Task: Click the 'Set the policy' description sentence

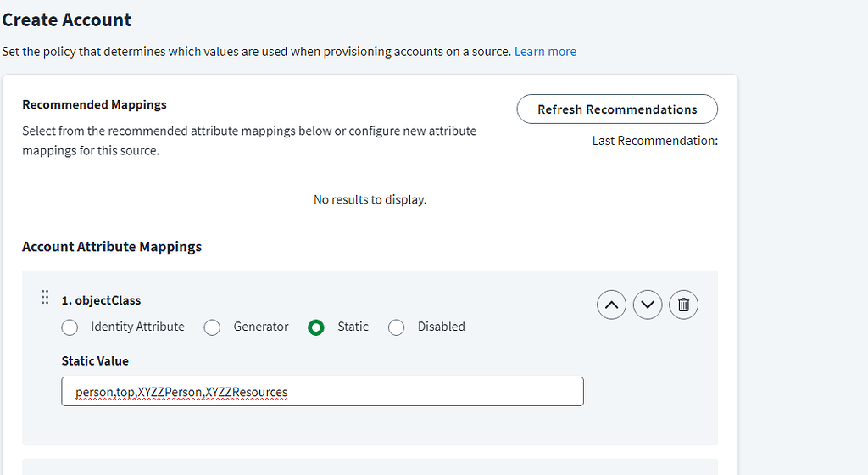Action: pos(256,52)
